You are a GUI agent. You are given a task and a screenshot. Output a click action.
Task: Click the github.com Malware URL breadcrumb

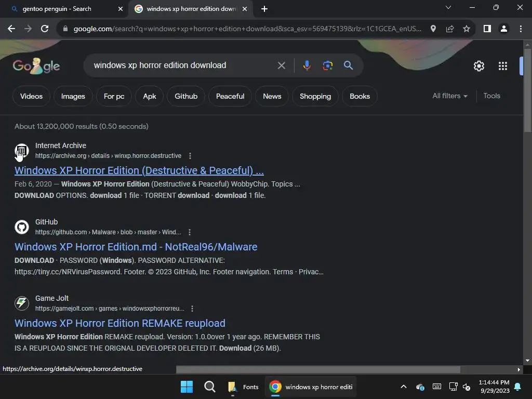[108, 232]
